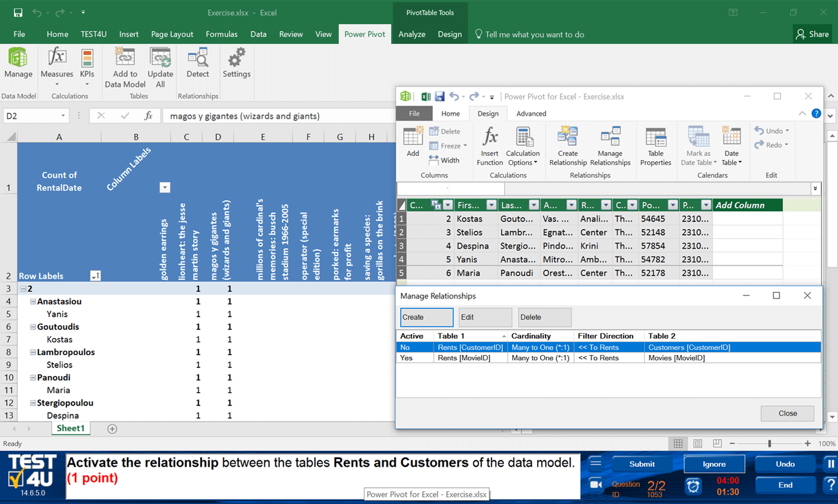The height and width of the screenshot is (504, 838).
Task: Adjust the zoom slider in status bar
Action: pyautogui.click(x=769, y=443)
